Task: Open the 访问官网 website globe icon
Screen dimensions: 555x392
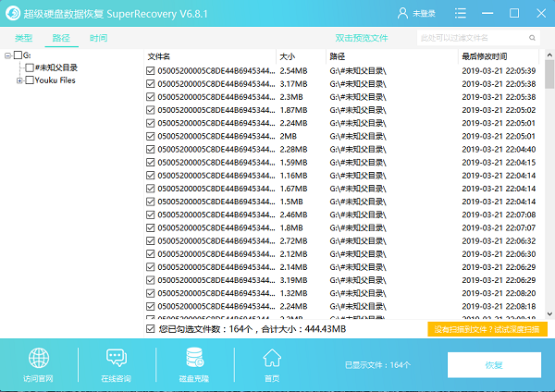Action: point(39,358)
